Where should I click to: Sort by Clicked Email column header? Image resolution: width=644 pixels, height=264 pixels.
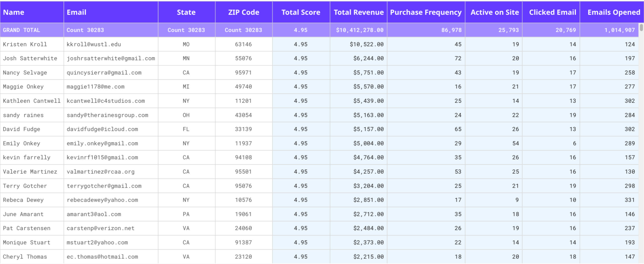click(x=552, y=12)
